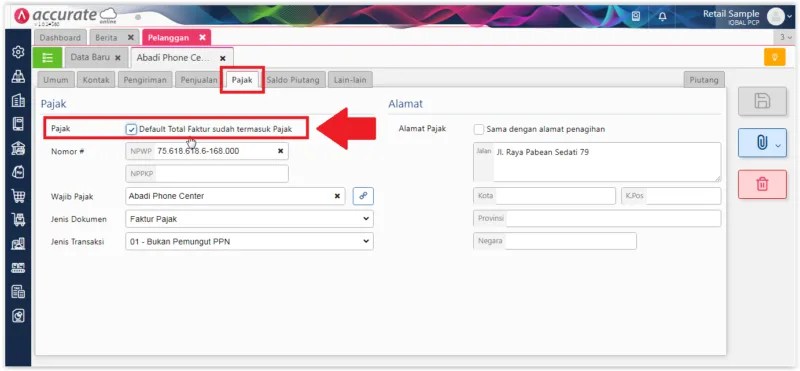Switch to the Kontak tab
The width and height of the screenshot is (800, 371).
(96, 80)
